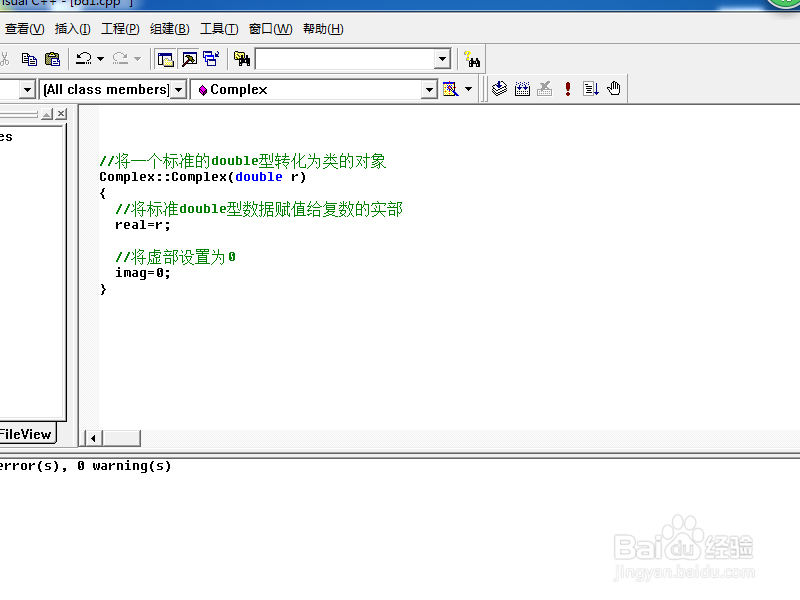Viewport: 800px width, 600px height.
Task: Expand the Complex combo dropdown arrow
Action: click(430, 90)
